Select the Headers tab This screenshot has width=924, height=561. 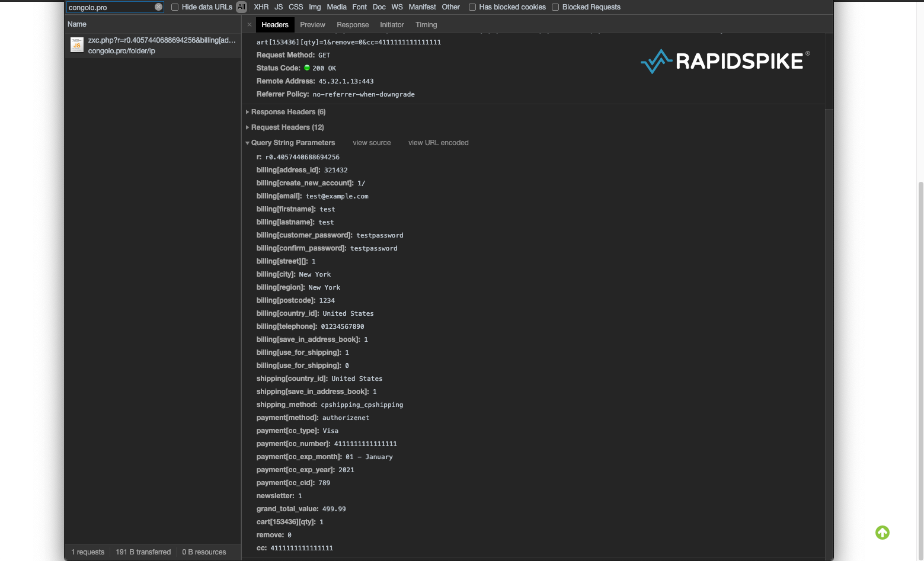click(275, 25)
